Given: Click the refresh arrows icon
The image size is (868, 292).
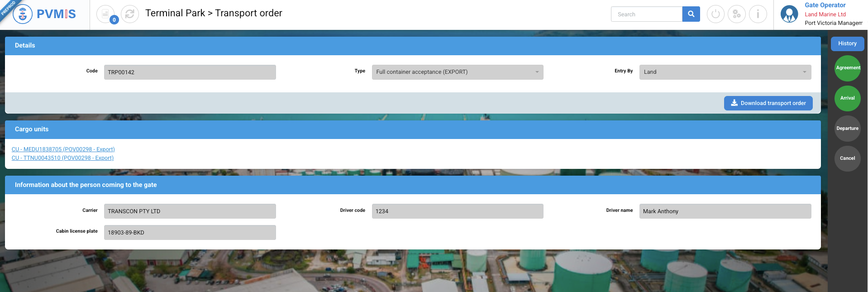Looking at the screenshot, I should point(130,14).
